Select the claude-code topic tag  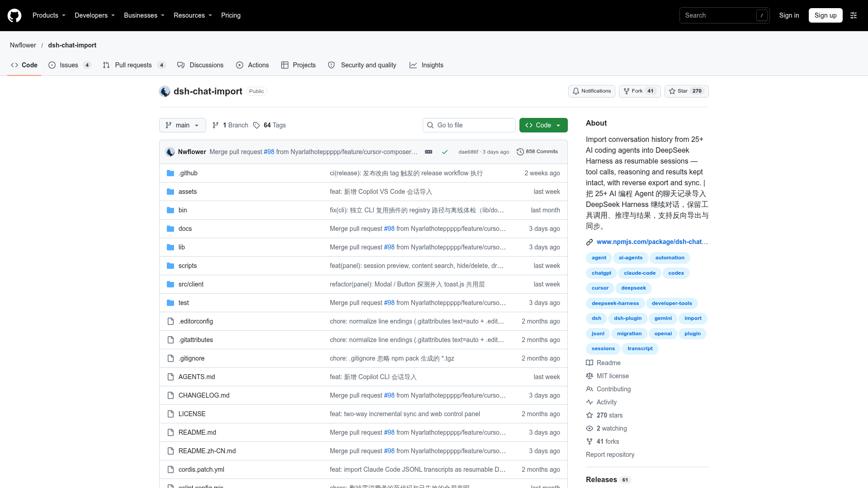(x=640, y=273)
